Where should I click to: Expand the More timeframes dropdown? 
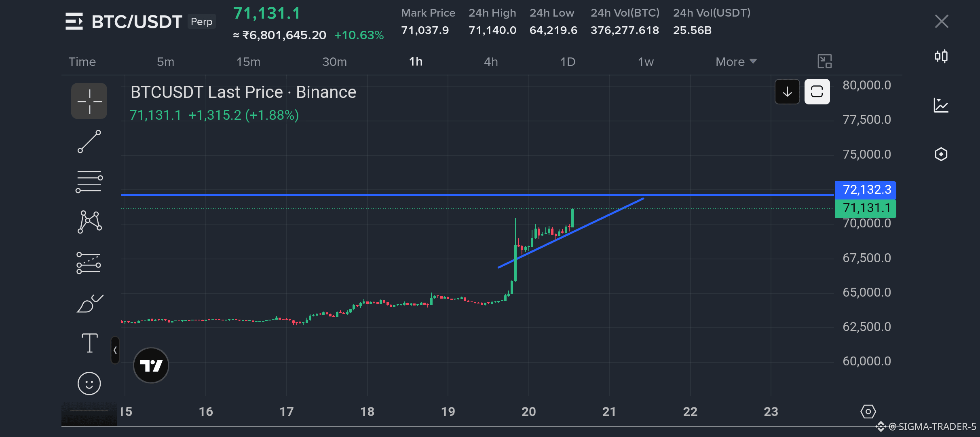tap(736, 62)
